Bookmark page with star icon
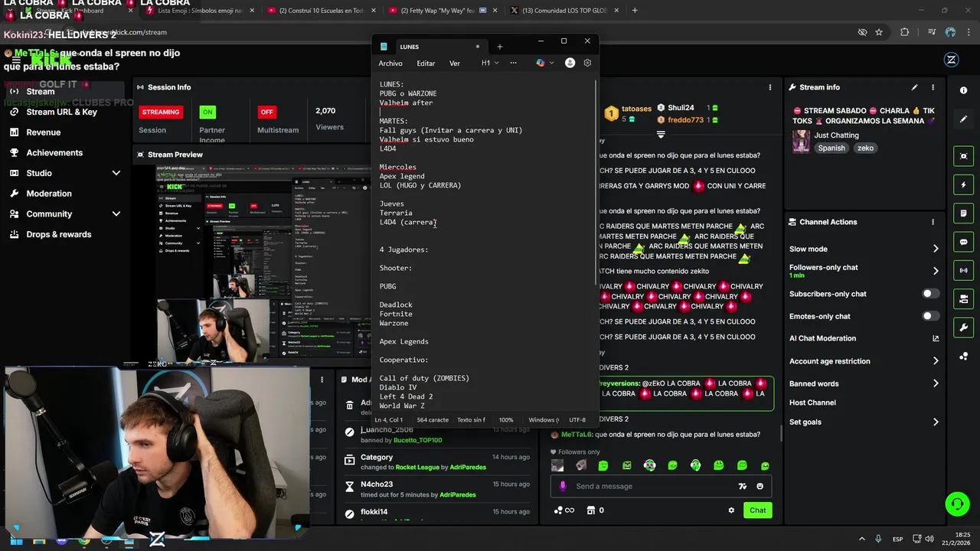 coord(879,32)
